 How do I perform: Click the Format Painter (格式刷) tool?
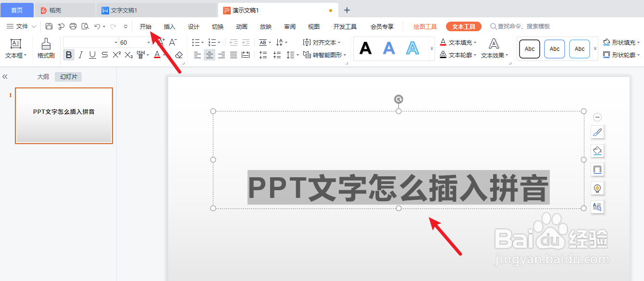pyautogui.click(x=46, y=49)
